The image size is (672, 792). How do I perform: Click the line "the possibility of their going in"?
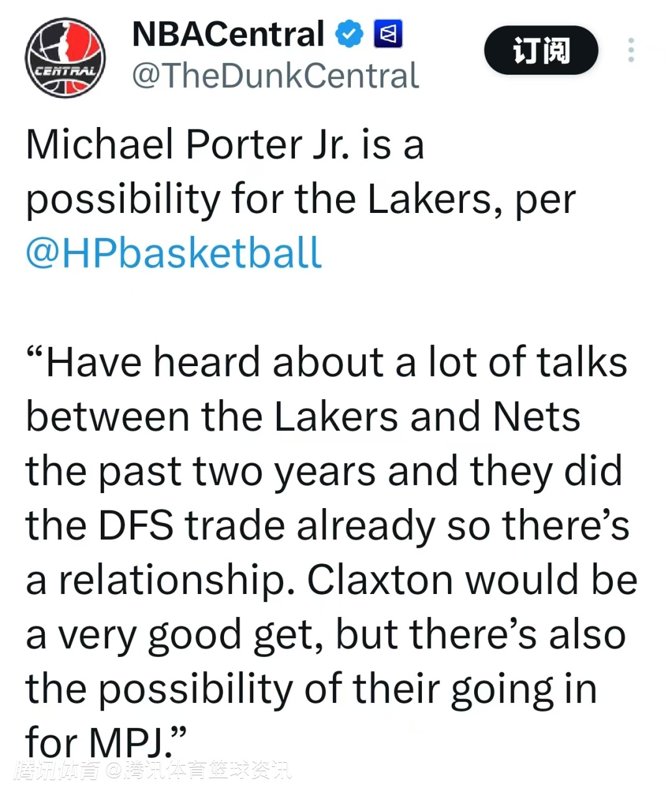pyautogui.click(x=311, y=689)
